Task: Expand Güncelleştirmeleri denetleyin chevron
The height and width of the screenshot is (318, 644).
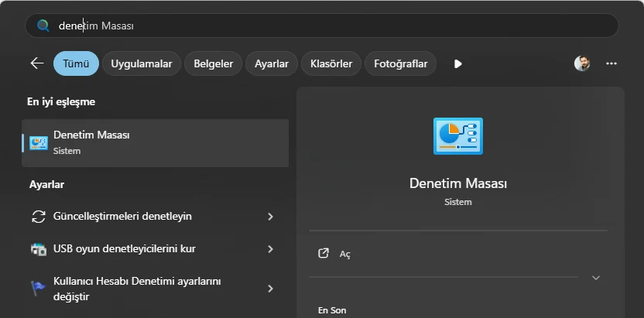Action: coord(270,216)
